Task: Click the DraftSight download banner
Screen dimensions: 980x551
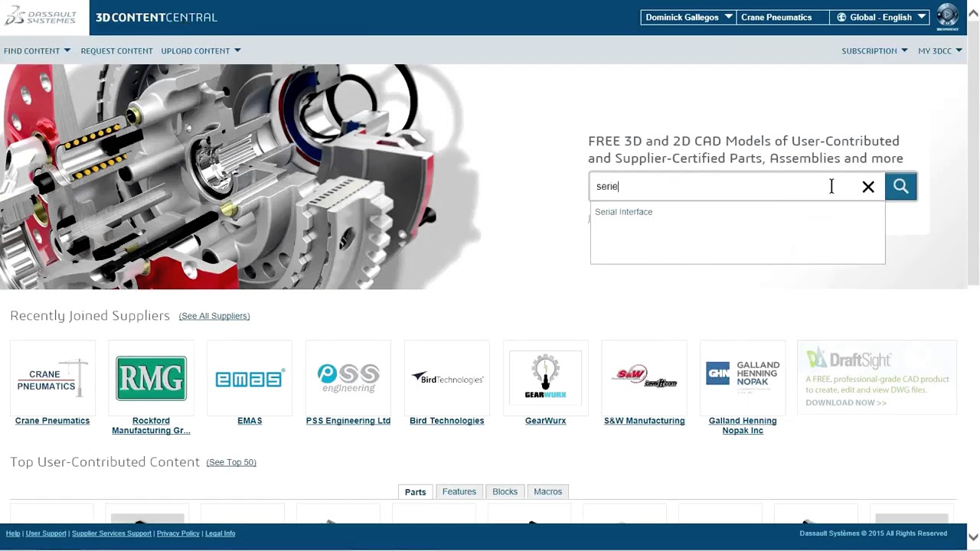Action: click(x=877, y=378)
